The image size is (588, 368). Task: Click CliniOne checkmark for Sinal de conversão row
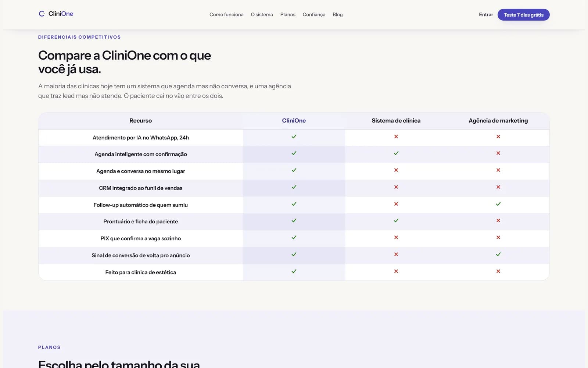294,254
